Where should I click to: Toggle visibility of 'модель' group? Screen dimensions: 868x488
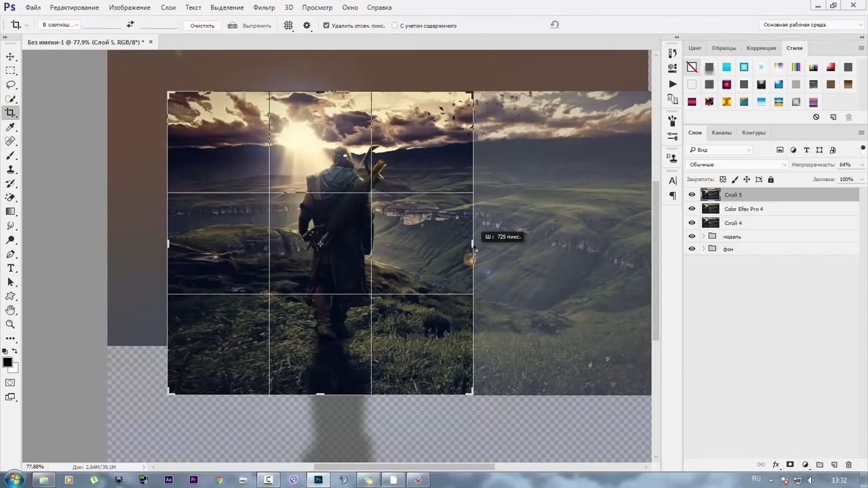[692, 237]
